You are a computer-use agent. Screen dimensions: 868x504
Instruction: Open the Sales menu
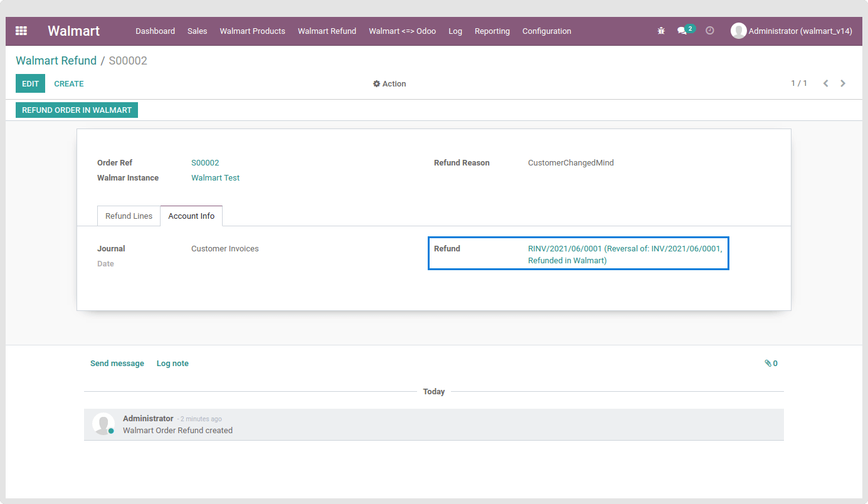pyautogui.click(x=197, y=31)
